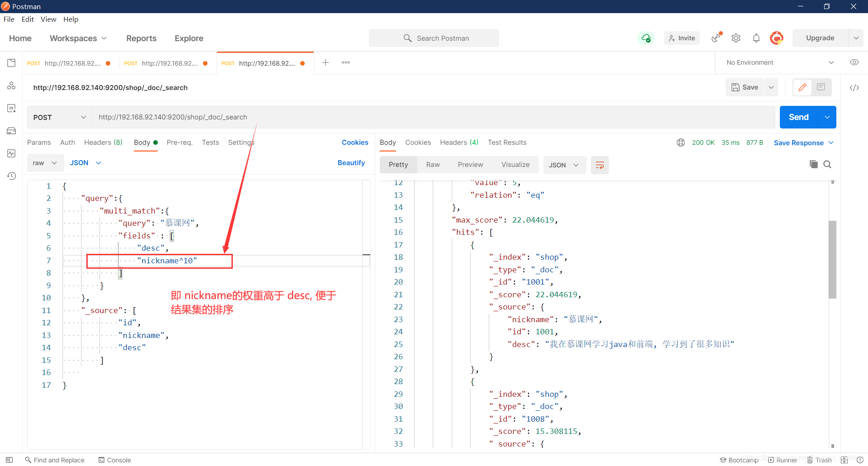Click the Invite button

(682, 38)
